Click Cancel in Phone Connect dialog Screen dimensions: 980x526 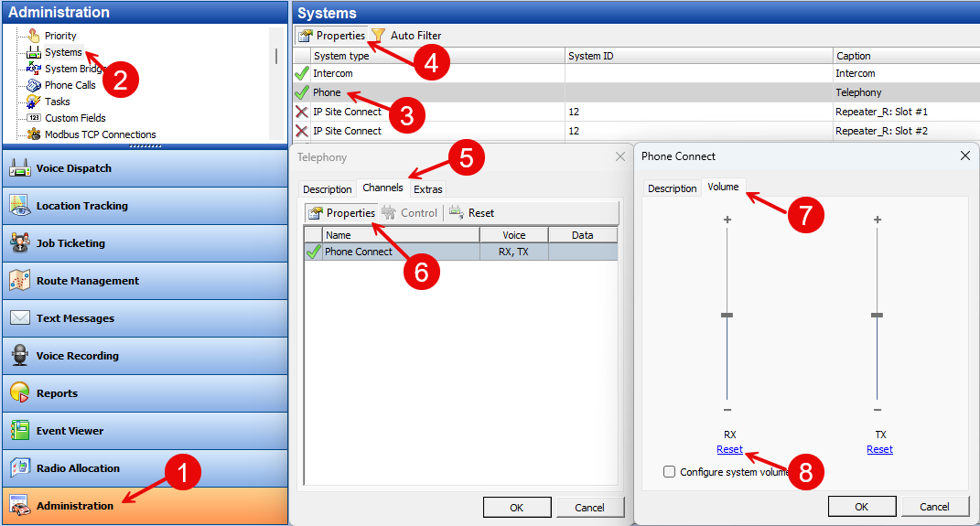click(x=934, y=507)
